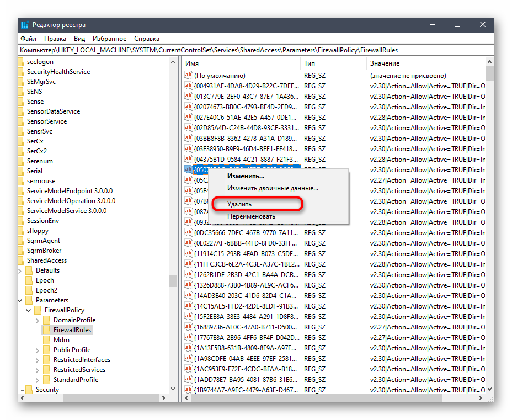
Task: Click the Mdm folder icon
Action: point(46,340)
